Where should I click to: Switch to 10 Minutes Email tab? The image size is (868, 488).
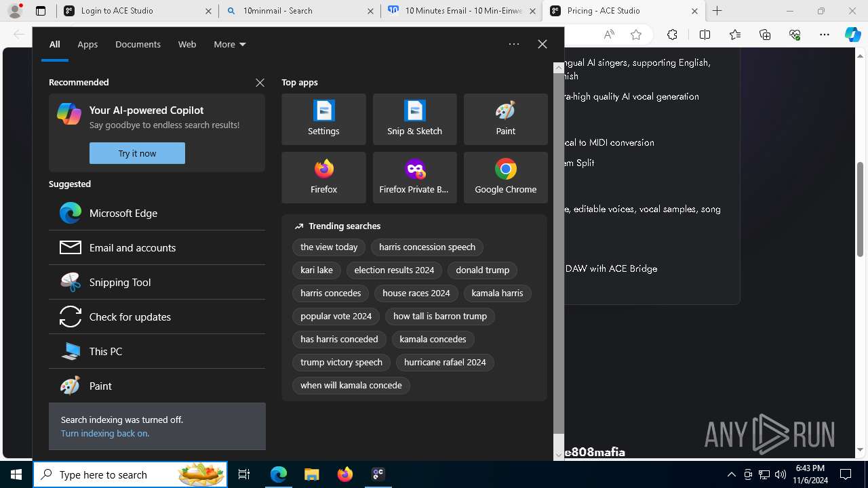tap(462, 11)
